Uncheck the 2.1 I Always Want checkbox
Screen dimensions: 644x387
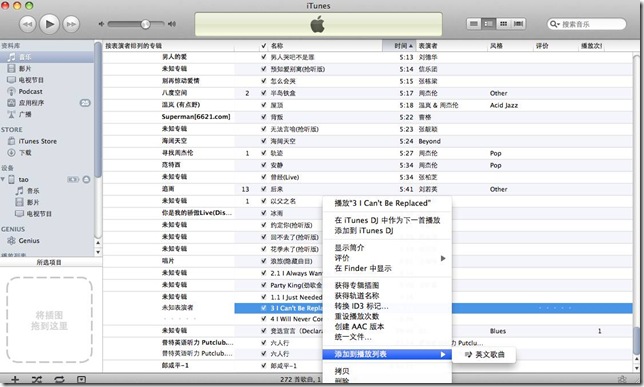pos(264,273)
